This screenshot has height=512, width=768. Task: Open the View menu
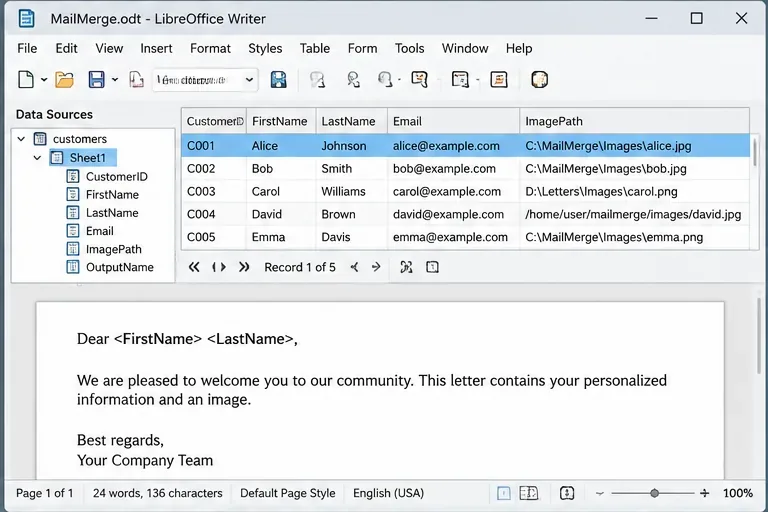(x=109, y=49)
